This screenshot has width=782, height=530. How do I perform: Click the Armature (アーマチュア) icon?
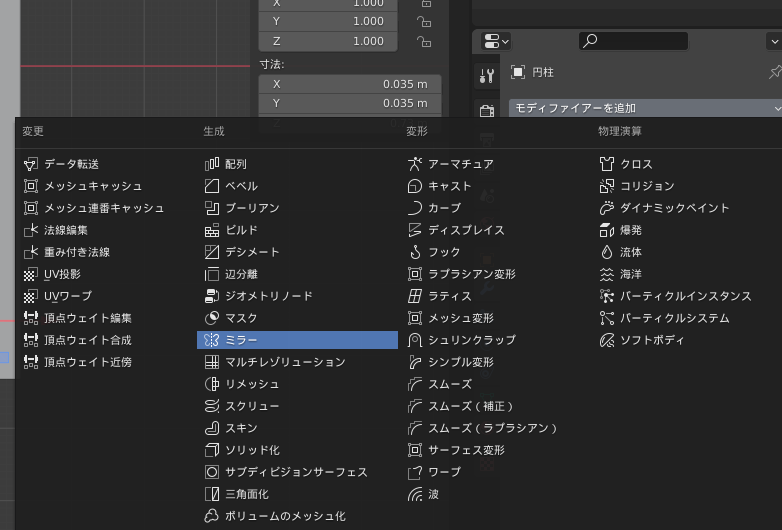coord(415,164)
